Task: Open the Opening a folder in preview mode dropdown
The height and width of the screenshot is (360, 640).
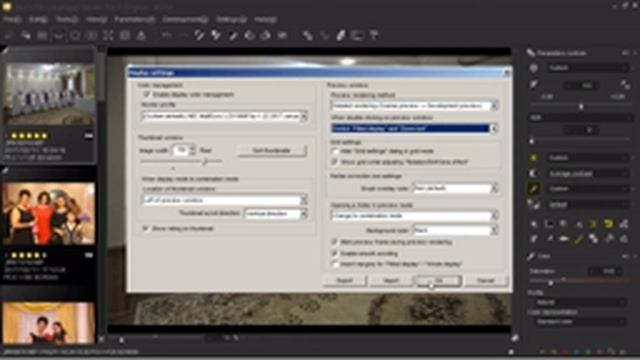Action: [414, 215]
